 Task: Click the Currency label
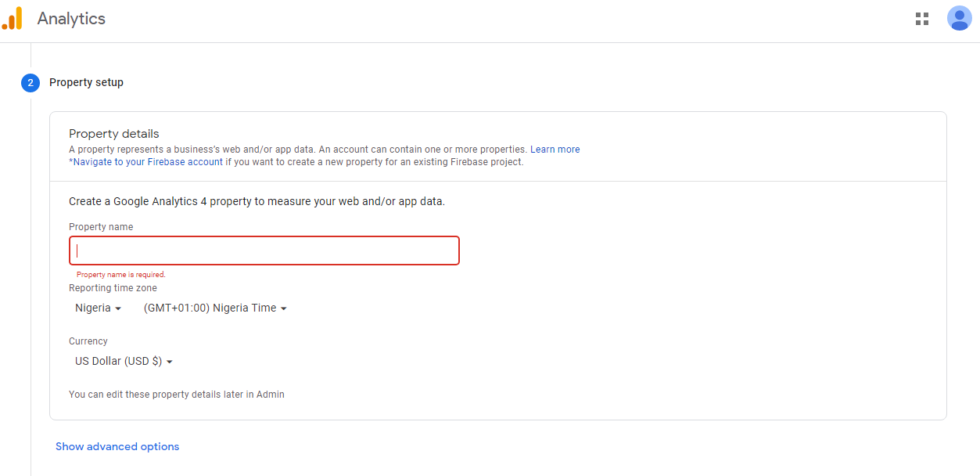[x=88, y=341]
